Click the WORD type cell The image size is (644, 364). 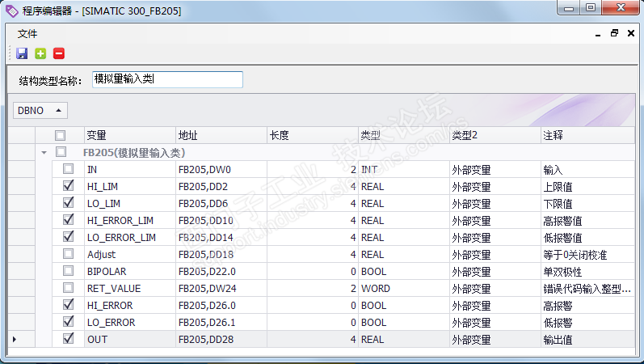pos(404,288)
